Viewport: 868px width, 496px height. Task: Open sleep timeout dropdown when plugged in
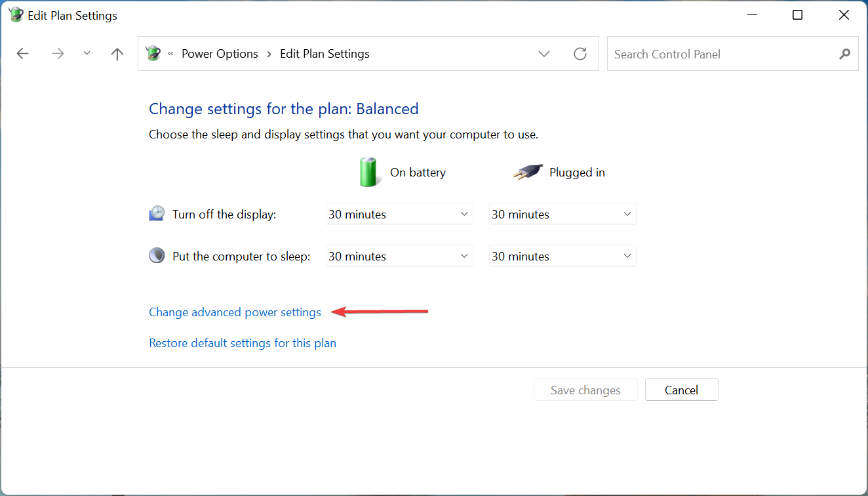(x=562, y=256)
